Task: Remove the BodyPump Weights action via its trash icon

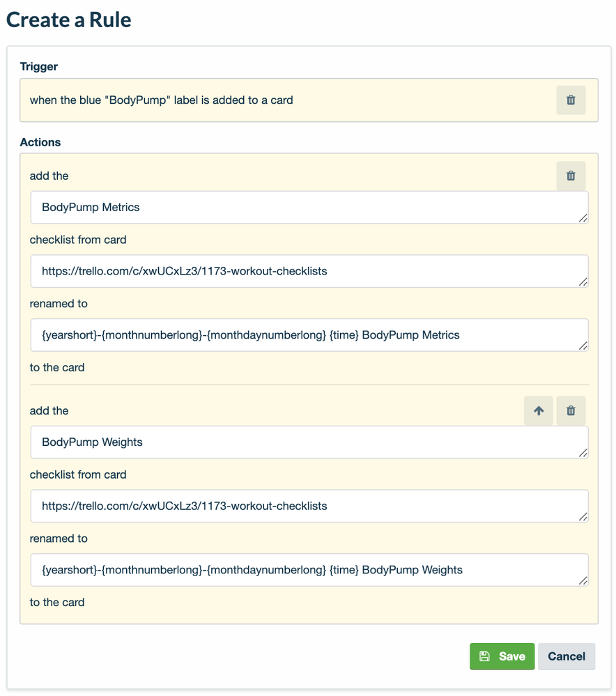Action: tap(571, 410)
